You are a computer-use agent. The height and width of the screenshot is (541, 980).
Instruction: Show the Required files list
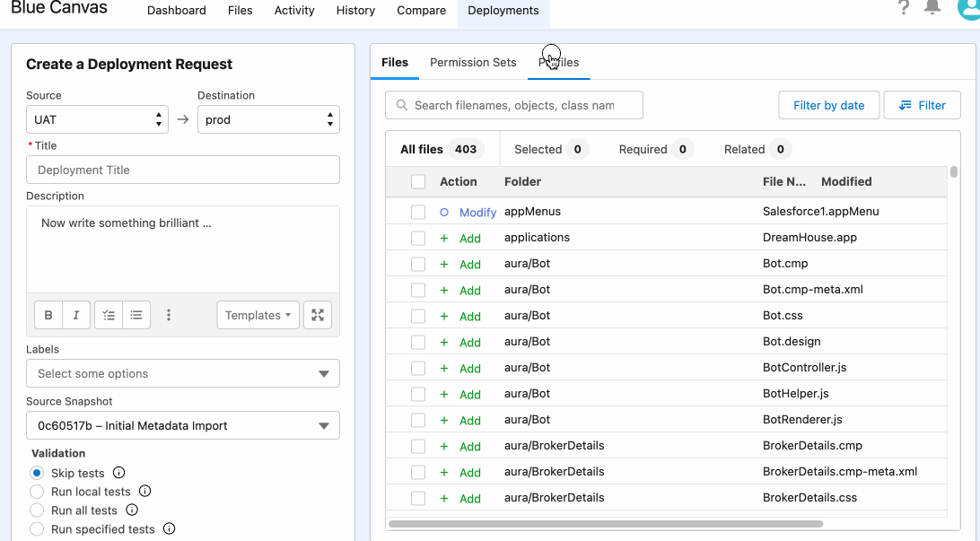[x=656, y=149]
